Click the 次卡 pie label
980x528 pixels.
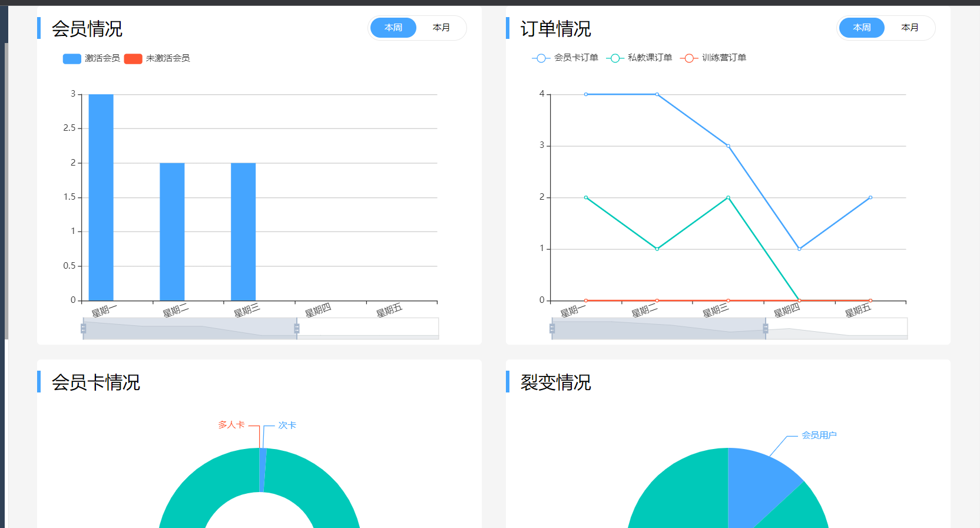(x=287, y=425)
